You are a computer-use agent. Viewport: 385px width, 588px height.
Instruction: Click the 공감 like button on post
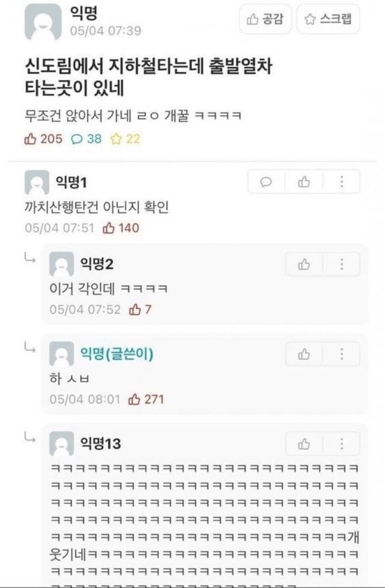coord(265,20)
